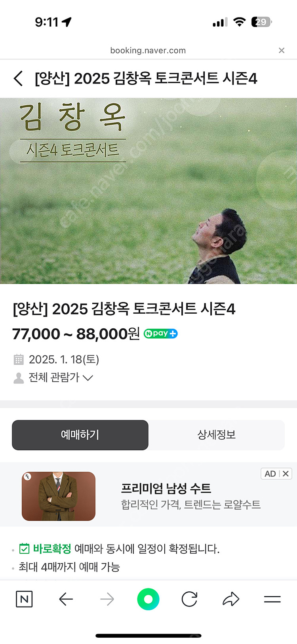This screenshot has height=644, width=297.
Task: Go back with the browser left arrow
Action: pos(66,599)
